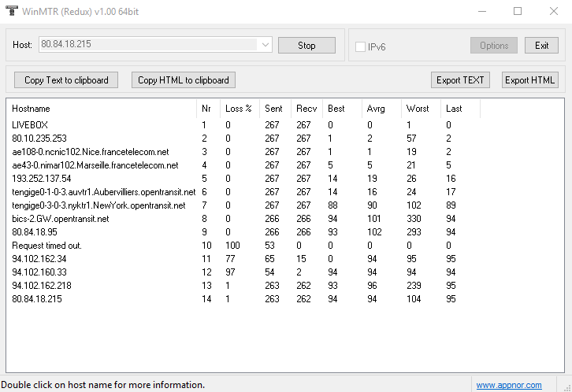The image size is (572, 392).
Task: Click Copy HTML to clipboard
Action: 184,80
